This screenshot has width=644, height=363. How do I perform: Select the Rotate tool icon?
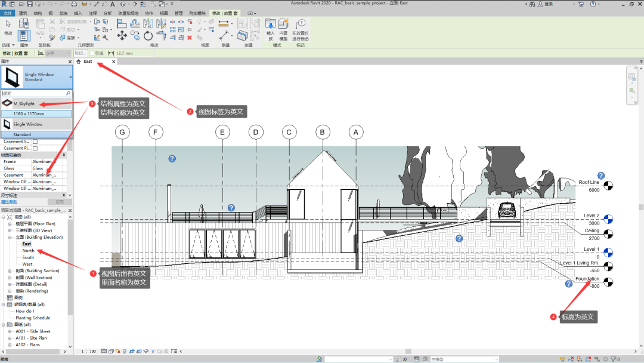[148, 36]
